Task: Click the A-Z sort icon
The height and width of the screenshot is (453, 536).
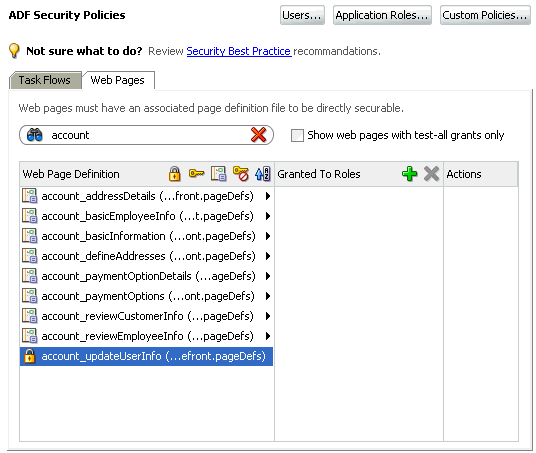Action: coord(263,174)
